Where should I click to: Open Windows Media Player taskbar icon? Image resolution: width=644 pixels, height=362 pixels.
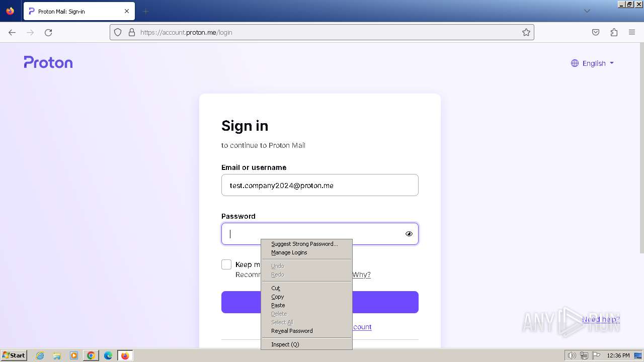(x=74, y=355)
